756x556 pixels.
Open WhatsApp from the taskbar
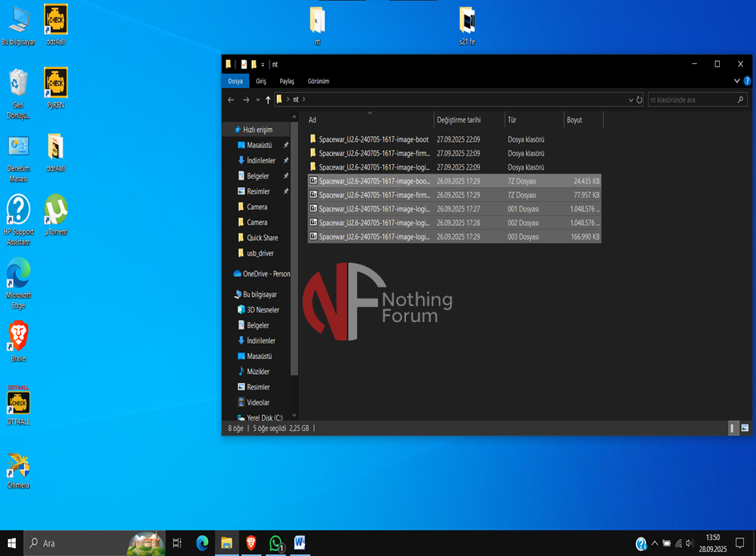pyautogui.click(x=275, y=543)
